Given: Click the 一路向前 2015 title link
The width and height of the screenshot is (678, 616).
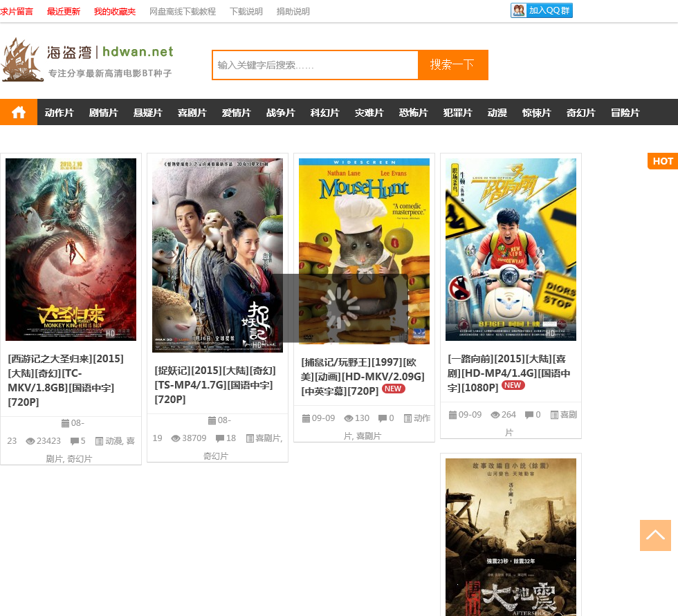Looking at the screenshot, I should [508, 373].
